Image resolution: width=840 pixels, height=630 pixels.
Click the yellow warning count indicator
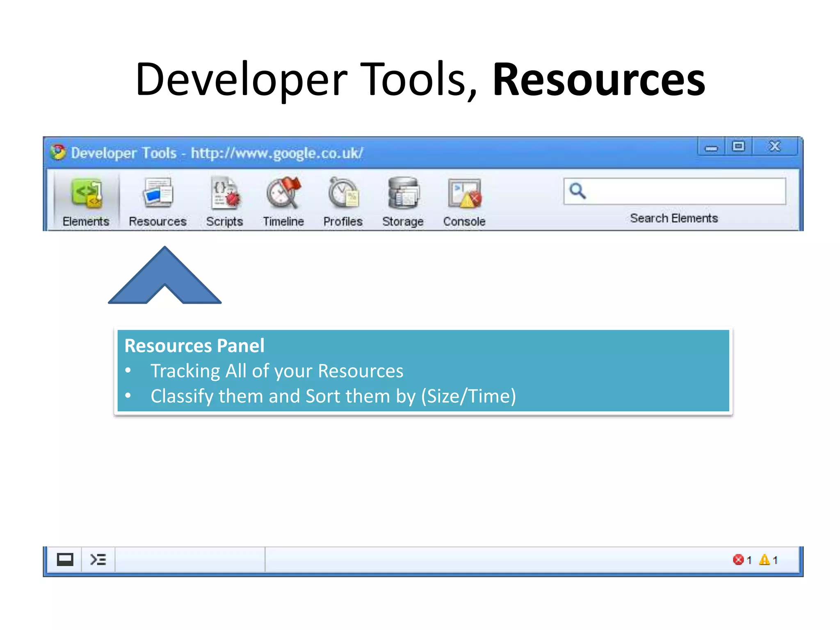pyautogui.click(x=768, y=560)
